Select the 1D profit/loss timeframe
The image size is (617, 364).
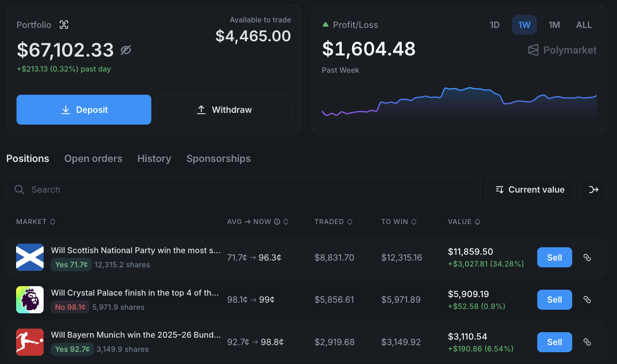tap(494, 25)
